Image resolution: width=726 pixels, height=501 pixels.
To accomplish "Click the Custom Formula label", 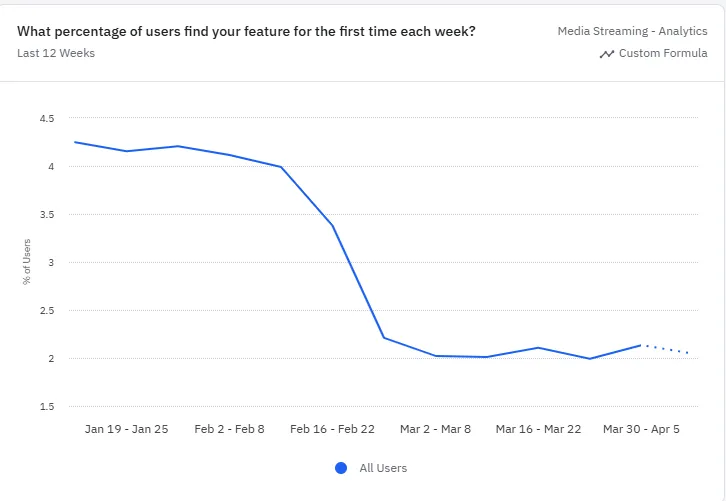I will tap(663, 53).
